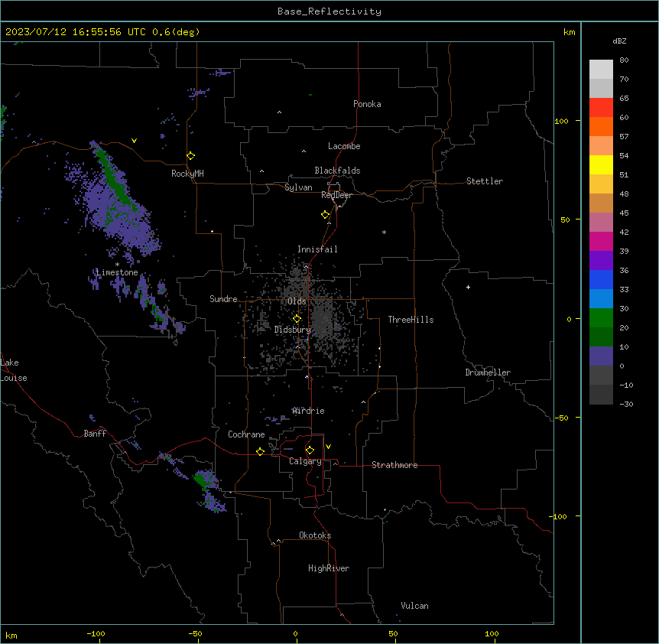Select the Lacombe city label
The width and height of the screenshot is (659, 644).
tap(344, 146)
